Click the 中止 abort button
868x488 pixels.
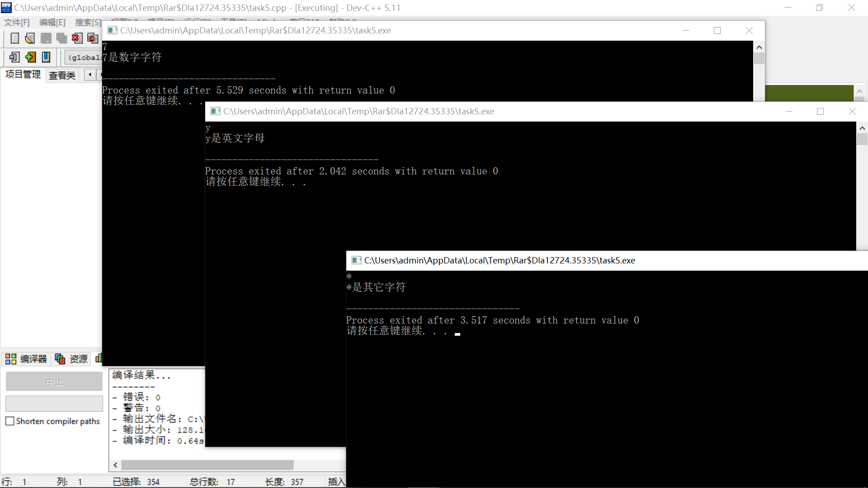tap(54, 382)
